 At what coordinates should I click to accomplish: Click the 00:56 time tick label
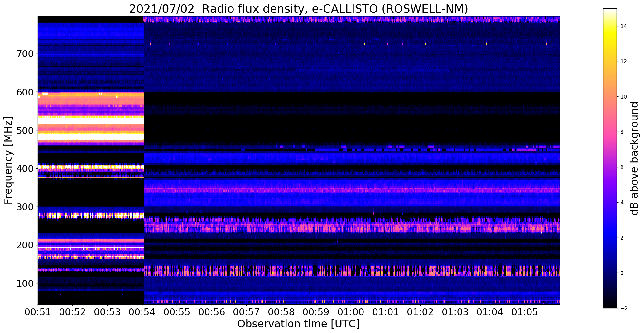tap(212, 311)
